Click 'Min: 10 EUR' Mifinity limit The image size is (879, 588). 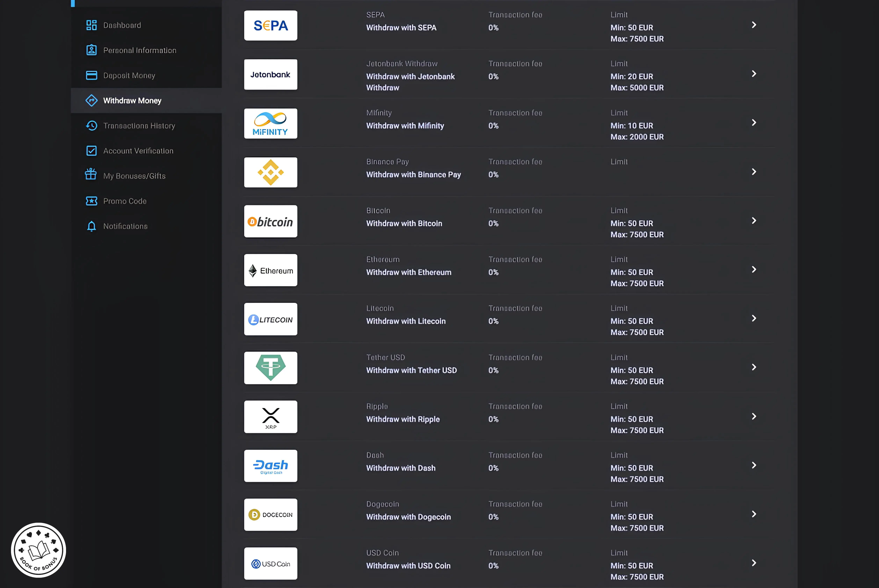click(x=631, y=126)
